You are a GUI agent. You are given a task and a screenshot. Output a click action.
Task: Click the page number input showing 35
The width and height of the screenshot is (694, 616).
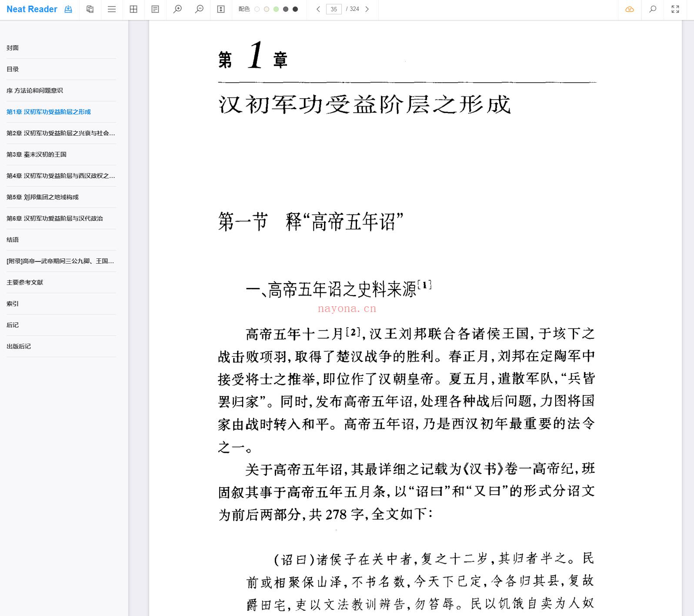[x=334, y=9]
